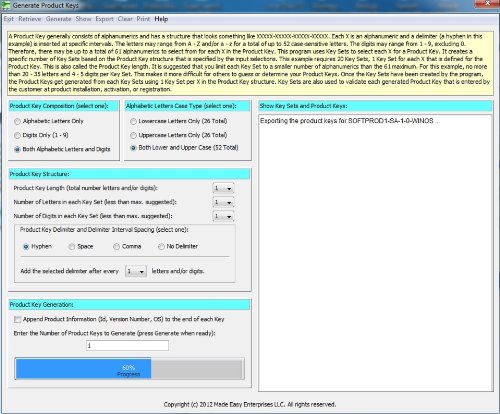Click the Product Key Structure header

click(x=129, y=174)
